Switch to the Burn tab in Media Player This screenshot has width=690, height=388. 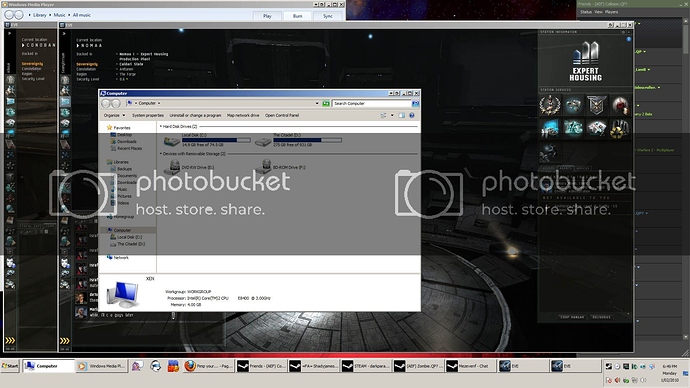[298, 16]
